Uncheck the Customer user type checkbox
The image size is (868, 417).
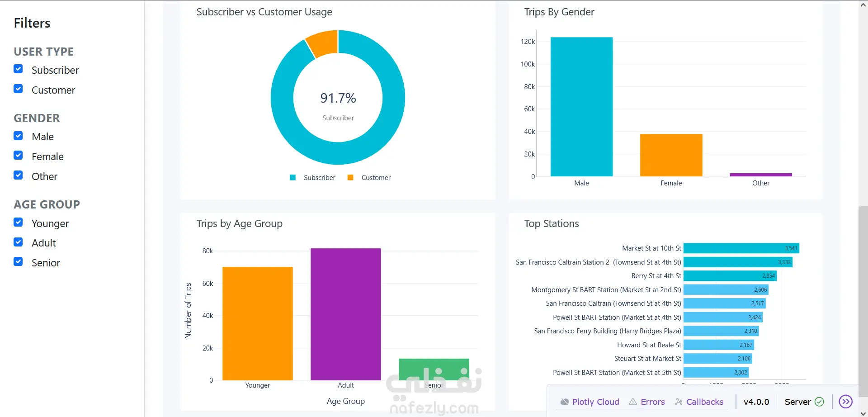click(18, 89)
